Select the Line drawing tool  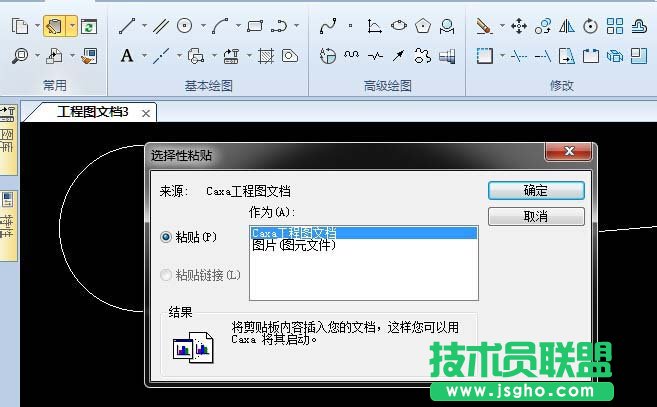[x=127, y=26]
